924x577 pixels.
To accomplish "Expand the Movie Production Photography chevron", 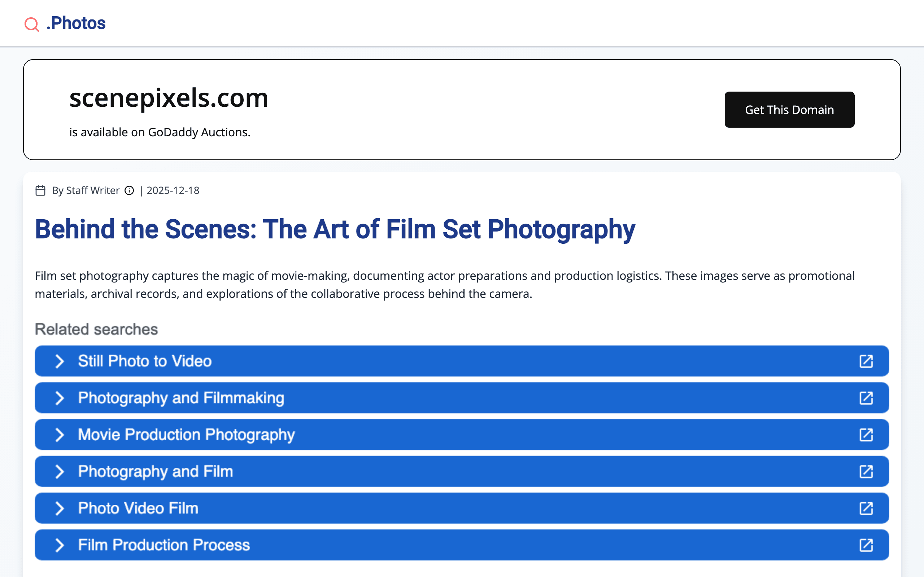I will [60, 435].
